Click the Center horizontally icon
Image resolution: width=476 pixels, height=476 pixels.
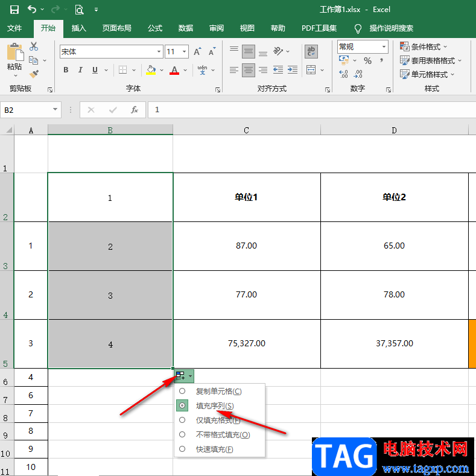point(249,70)
